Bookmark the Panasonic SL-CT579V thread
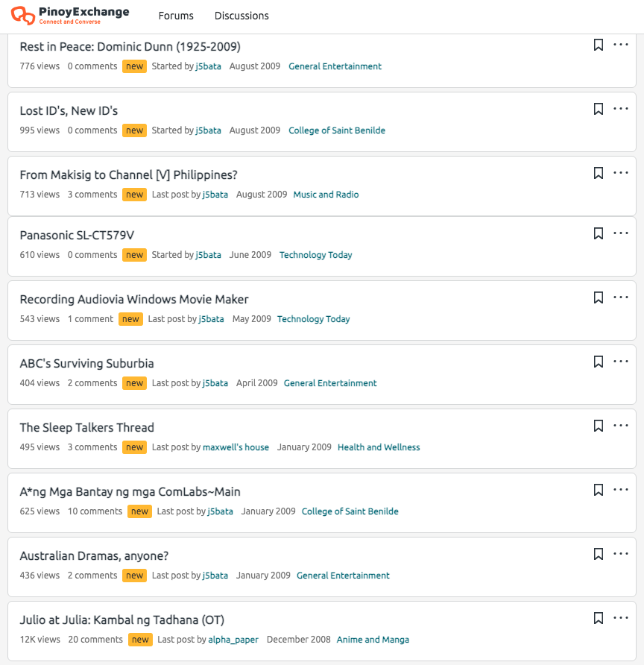644x665 pixels. [599, 233]
